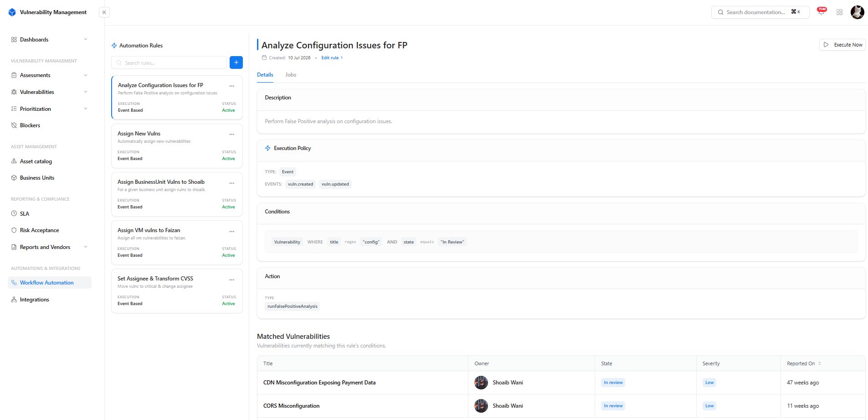Select Set Assignee & Transform CVSS rule
Viewport: 868px width, 420px height.
click(177, 291)
